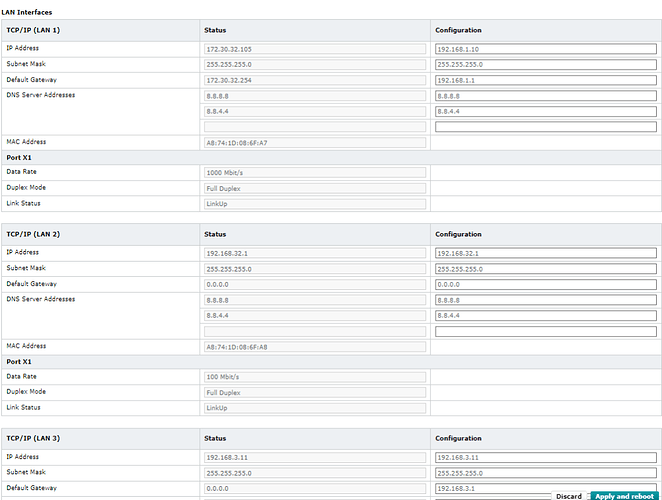Select LAN 1 data rate 1000 Mbit/s

(x=315, y=172)
